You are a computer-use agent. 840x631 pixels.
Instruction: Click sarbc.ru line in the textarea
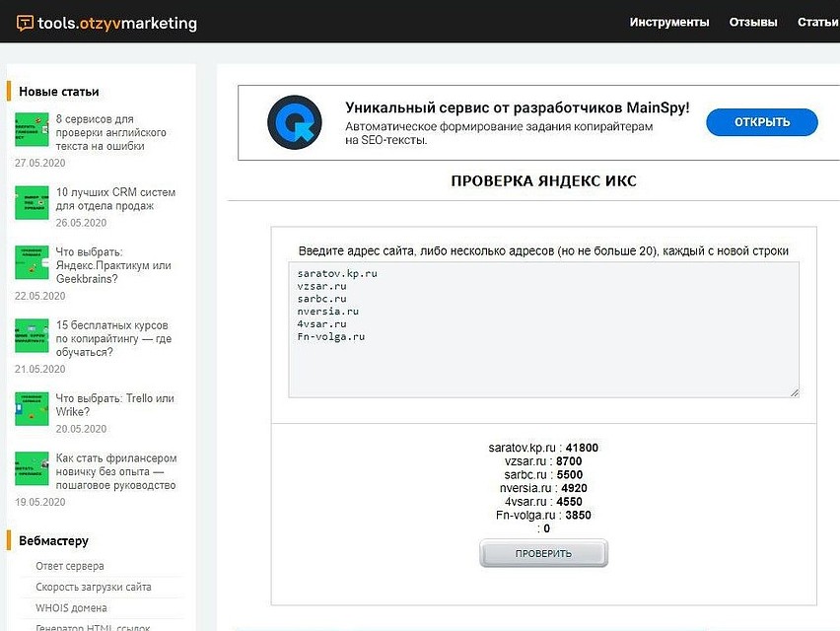[321, 299]
